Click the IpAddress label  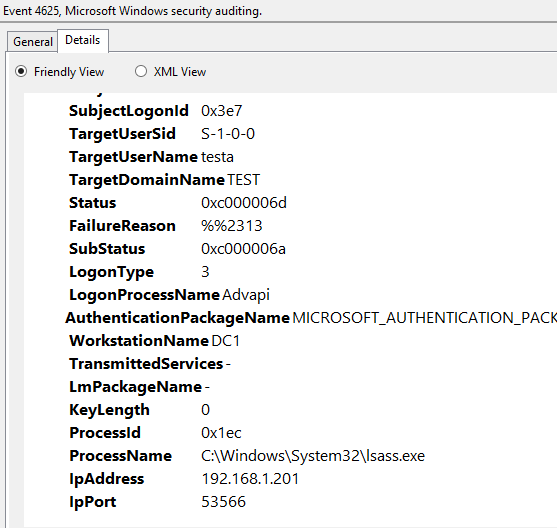tap(107, 479)
